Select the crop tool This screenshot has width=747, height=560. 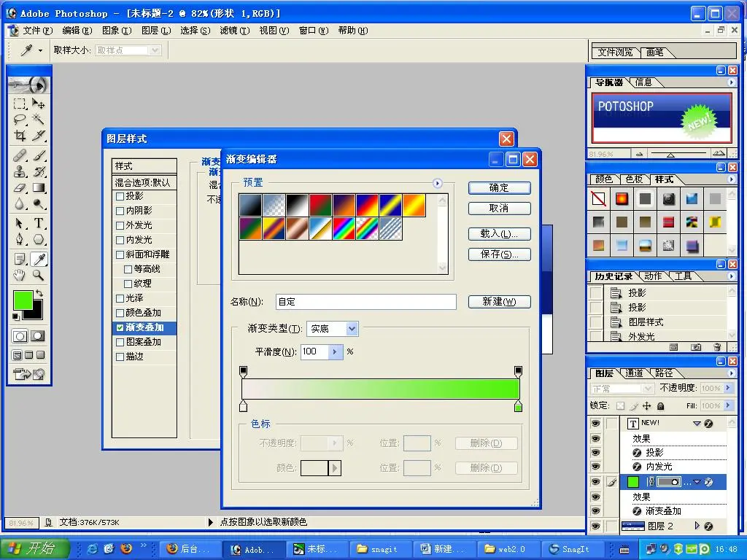click(x=20, y=136)
